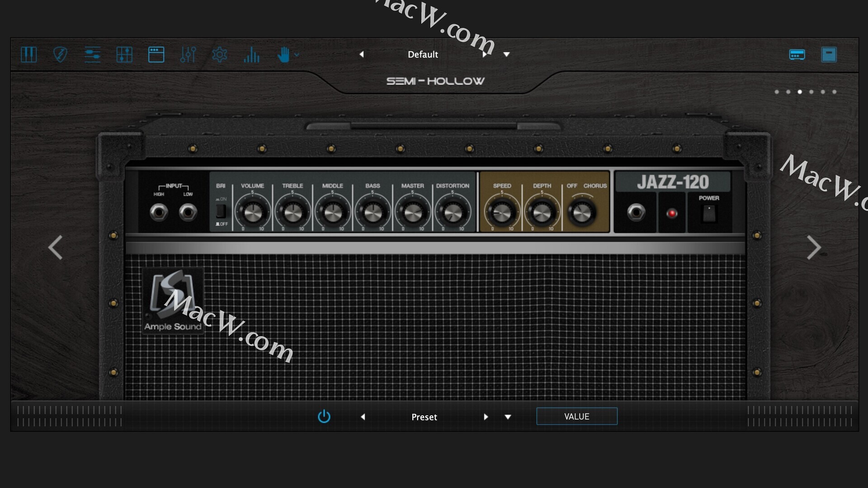The height and width of the screenshot is (488, 868).
Task: Show previous amp with left chevron
Action: tap(55, 248)
